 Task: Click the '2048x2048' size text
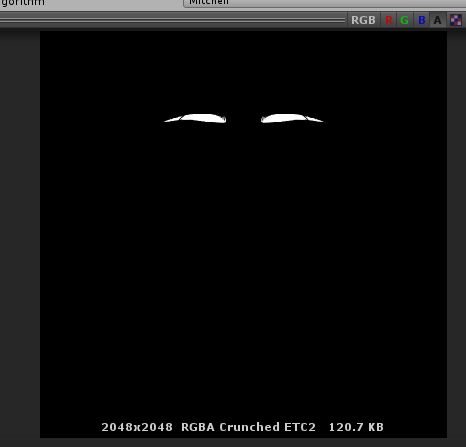[137, 427]
